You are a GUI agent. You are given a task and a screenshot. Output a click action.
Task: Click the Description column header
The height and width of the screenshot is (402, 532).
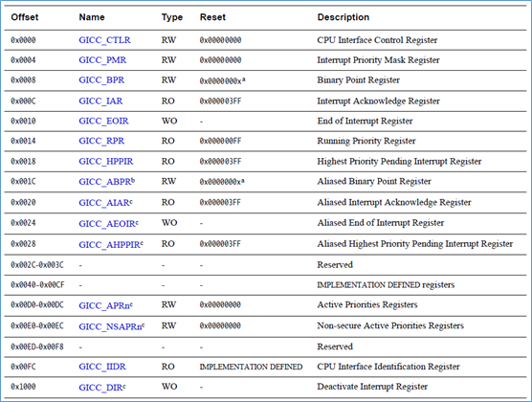point(343,17)
